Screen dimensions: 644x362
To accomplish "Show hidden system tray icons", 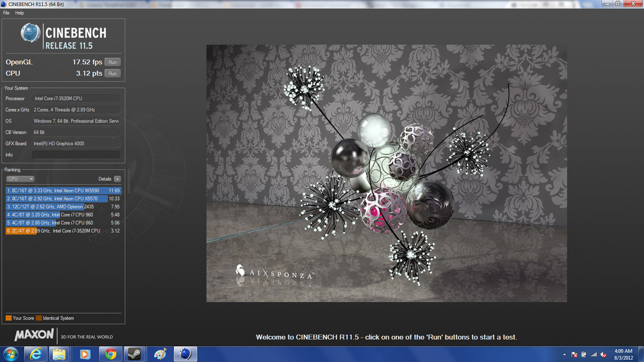I will pos(564,355).
